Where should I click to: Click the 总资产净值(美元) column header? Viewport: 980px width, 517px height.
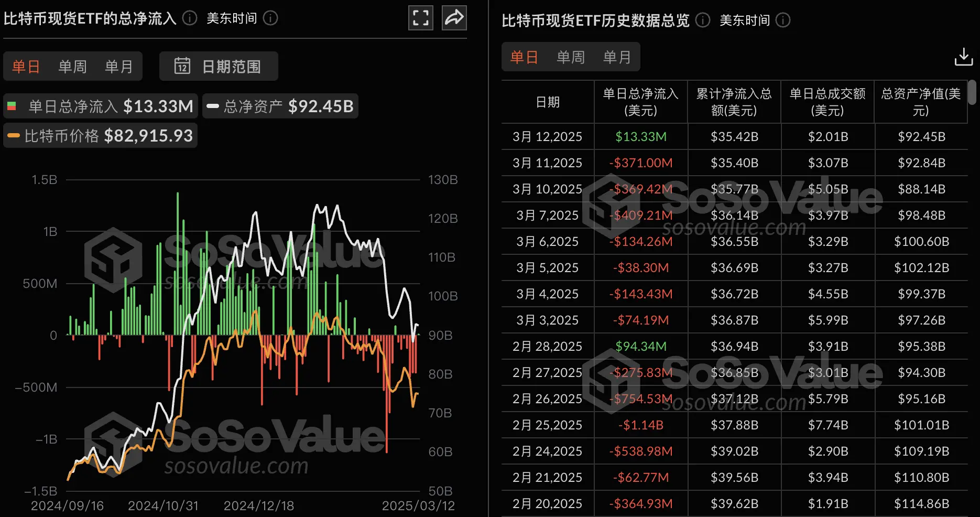(920, 102)
